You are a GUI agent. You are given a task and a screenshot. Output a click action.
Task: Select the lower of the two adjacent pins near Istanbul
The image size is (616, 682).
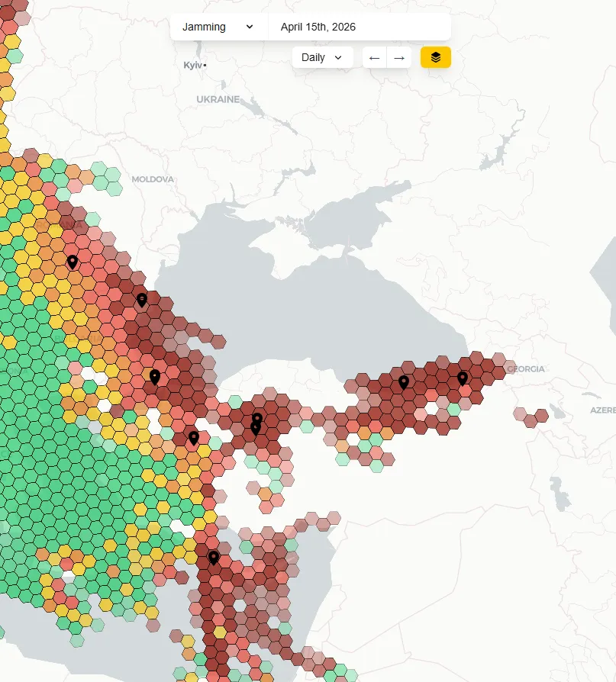pyautogui.click(x=256, y=429)
